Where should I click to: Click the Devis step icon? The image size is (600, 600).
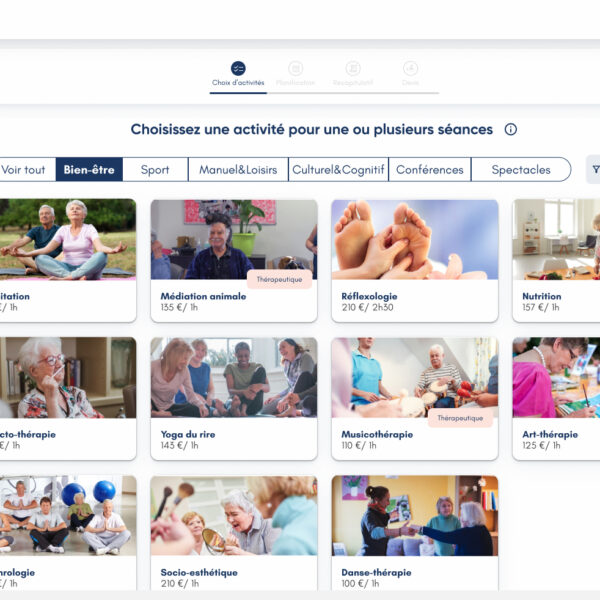point(410,68)
